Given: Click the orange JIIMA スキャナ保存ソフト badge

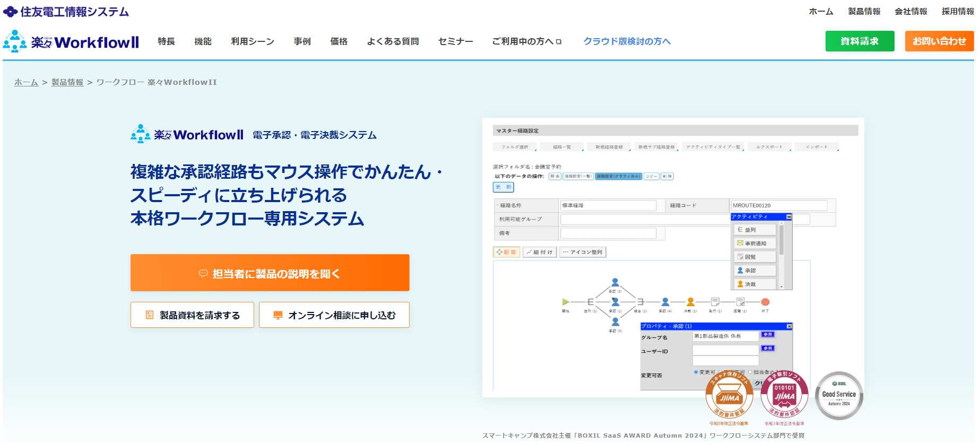Looking at the screenshot, I should click(729, 395).
